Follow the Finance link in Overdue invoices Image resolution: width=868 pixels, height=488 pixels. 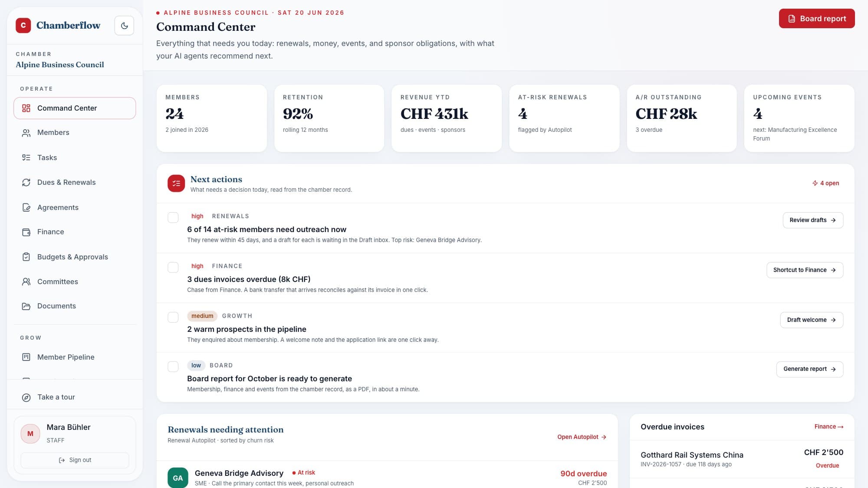click(x=829, y=427)
